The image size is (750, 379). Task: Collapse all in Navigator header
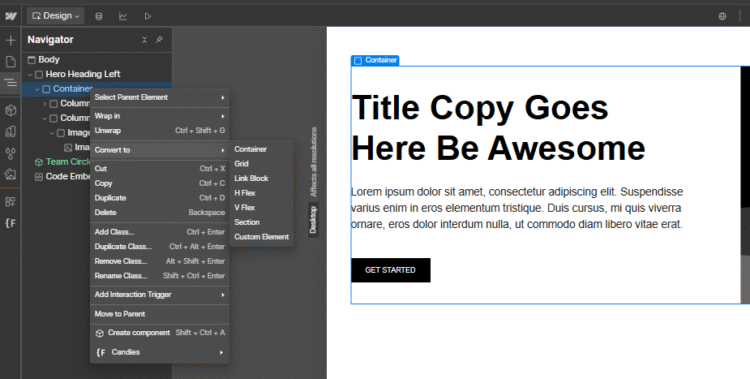(144, 40)
